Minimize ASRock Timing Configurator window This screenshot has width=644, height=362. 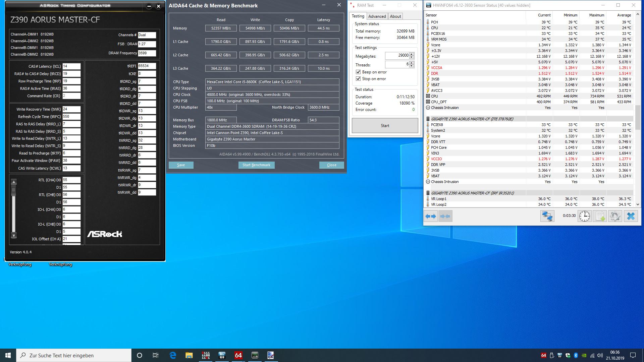coord(149,6)
